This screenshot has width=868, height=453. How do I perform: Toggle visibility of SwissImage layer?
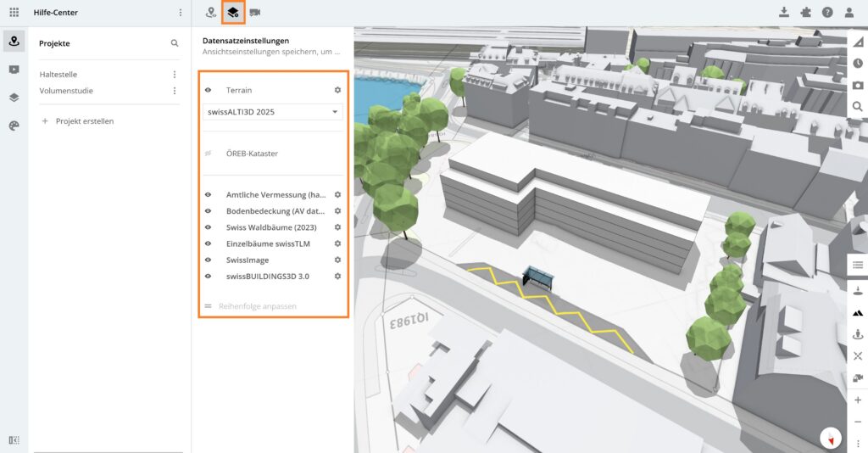pos(208,260)
